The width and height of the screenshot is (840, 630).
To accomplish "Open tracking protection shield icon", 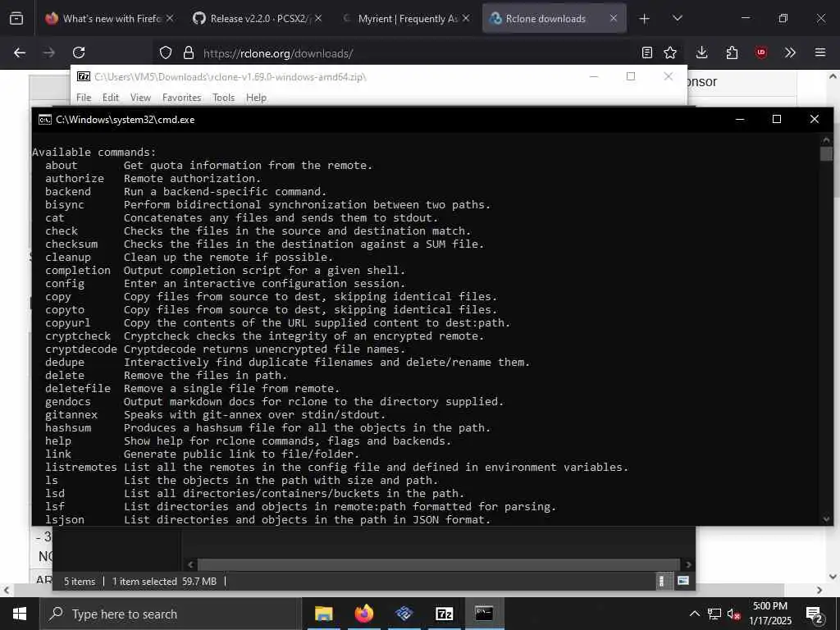I will click(166, 52).
